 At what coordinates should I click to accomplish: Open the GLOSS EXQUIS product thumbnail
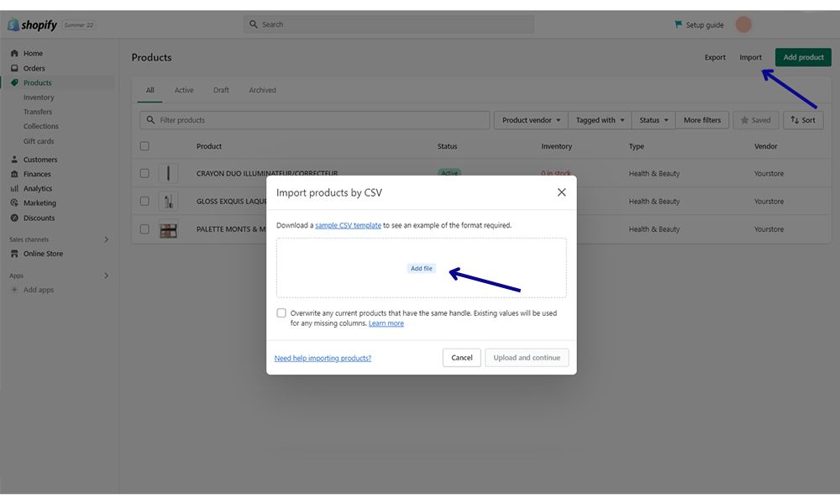click(x=168, y=201)
